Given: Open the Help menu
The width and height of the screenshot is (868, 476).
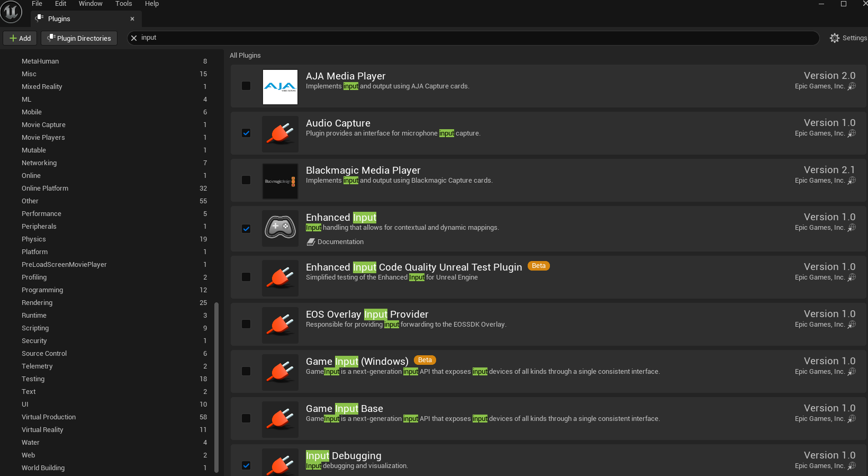Looking at the screenshot, I should 152,4.
